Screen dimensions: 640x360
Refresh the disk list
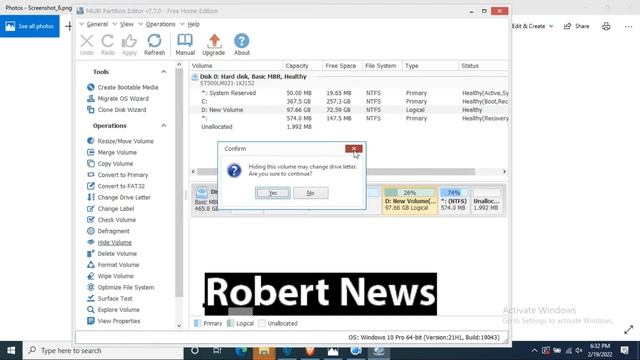[154, 44]
